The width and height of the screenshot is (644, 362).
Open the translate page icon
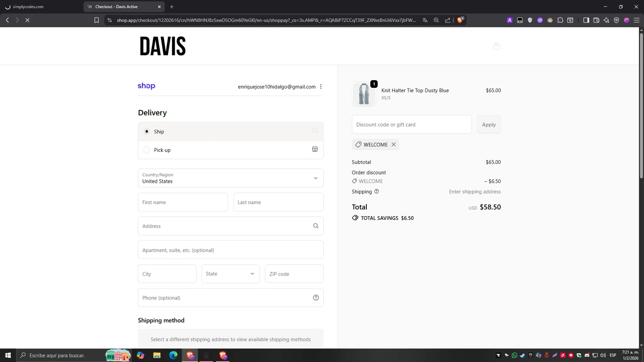click(425, 20)
